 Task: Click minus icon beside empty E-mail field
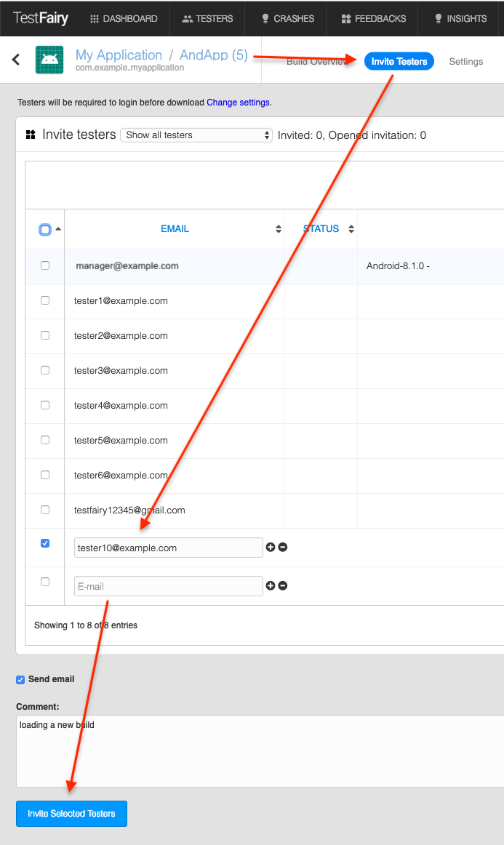283,586
